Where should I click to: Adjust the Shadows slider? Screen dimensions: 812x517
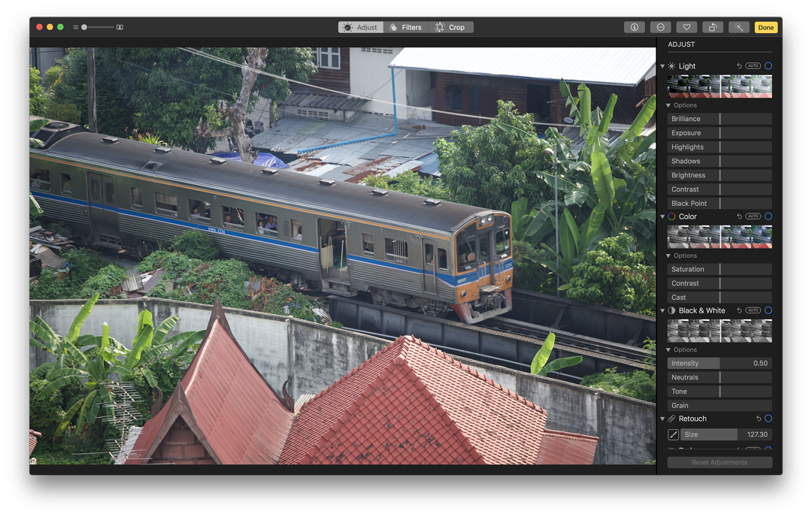coord(720,161)
